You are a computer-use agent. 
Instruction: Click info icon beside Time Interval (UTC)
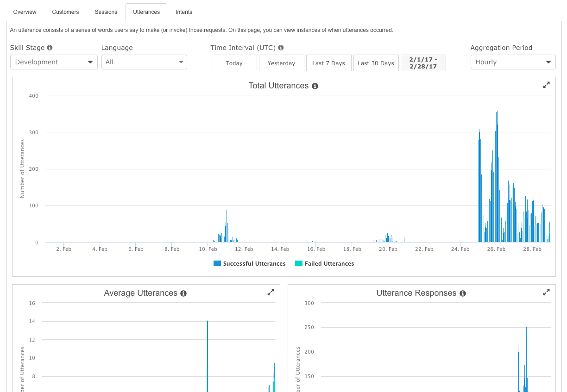(x=281, y=48)
